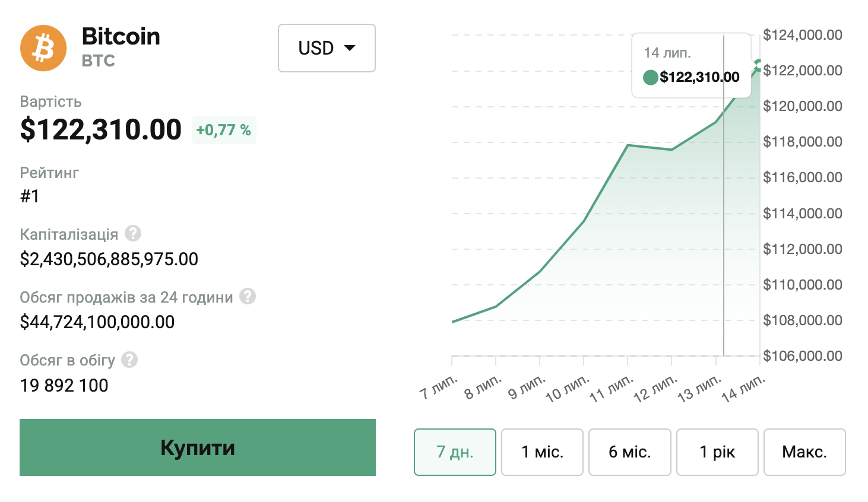Click the Bitcoin title text
This screenshot has height=502, width=868.
[x=121, y=37]
